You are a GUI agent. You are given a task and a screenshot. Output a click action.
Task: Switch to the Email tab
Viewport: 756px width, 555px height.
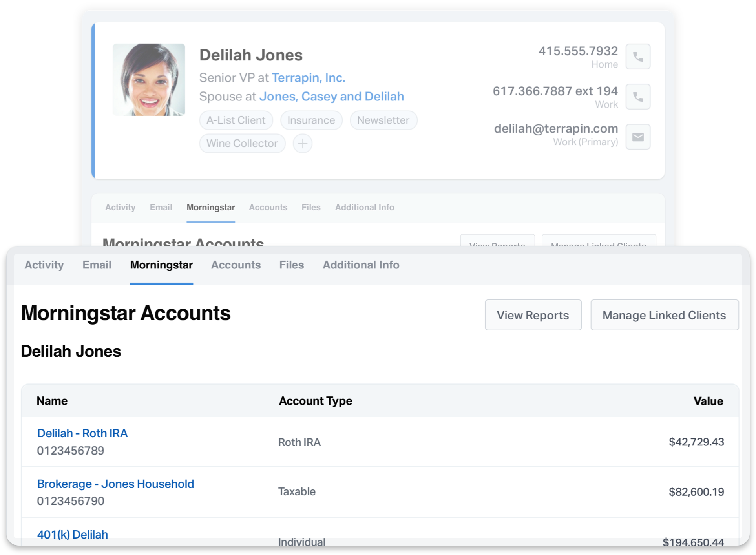tap(97, 265)
